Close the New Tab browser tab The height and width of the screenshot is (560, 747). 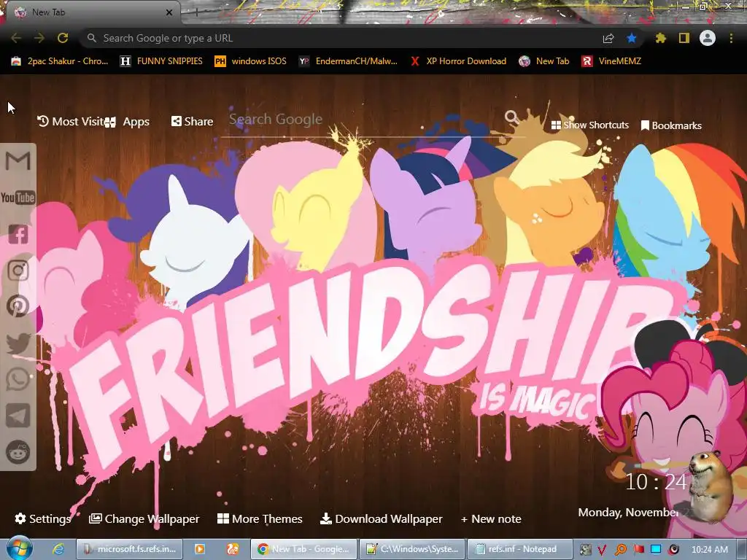click(x=169, y=12)
